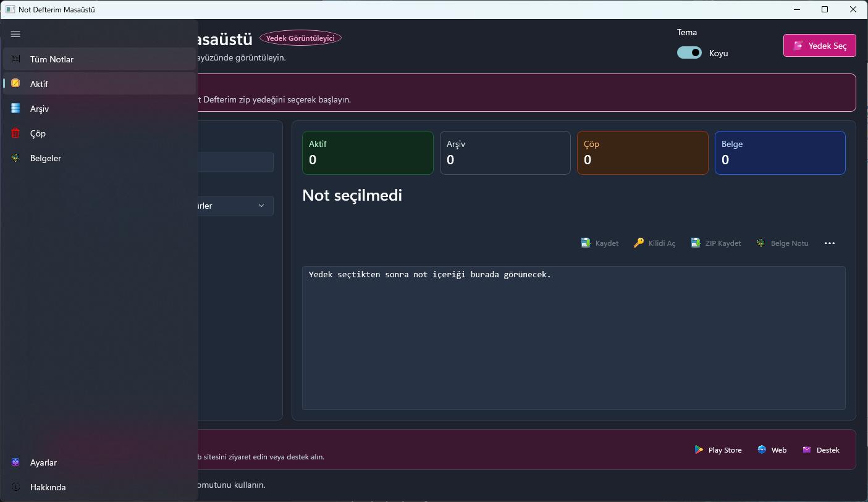Click the Belge Notu icon

tap(761, 243)
